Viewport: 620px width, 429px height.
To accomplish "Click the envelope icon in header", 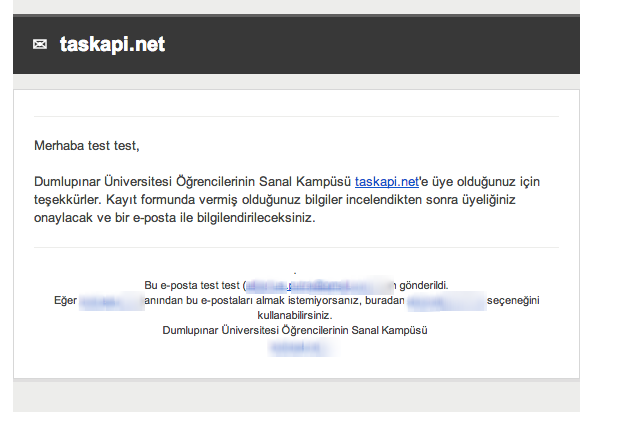I will [x=40, y=44].
